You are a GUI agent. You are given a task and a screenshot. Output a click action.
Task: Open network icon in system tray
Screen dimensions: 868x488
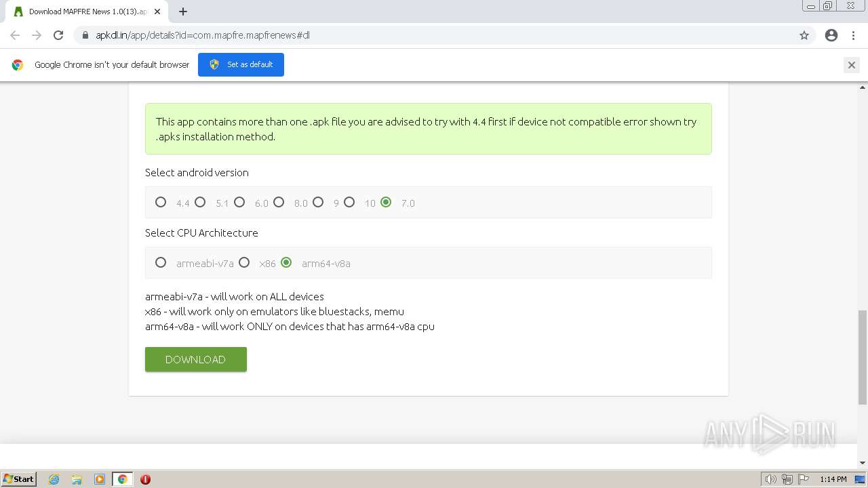787,479
